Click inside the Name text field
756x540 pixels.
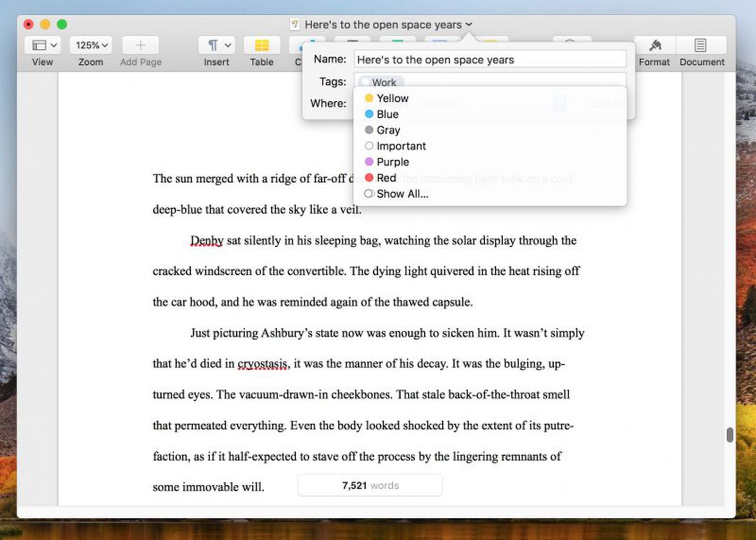tap(489, 60)
